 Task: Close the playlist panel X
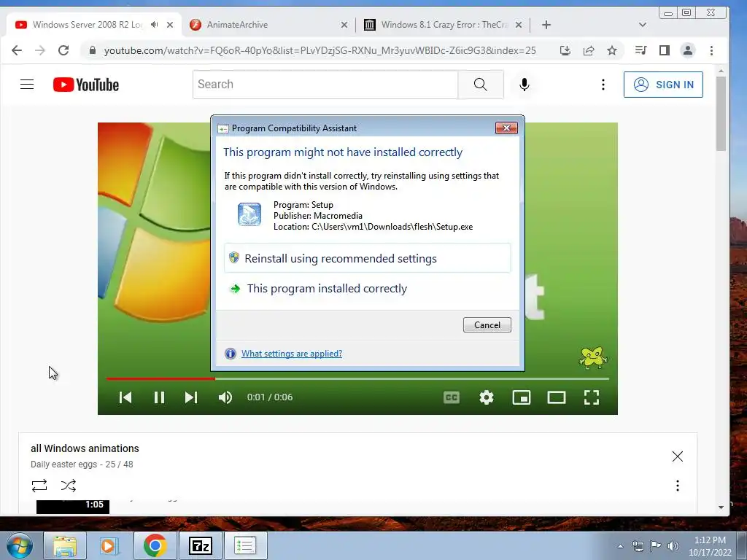pyautogui.click(x=678, y=456)
